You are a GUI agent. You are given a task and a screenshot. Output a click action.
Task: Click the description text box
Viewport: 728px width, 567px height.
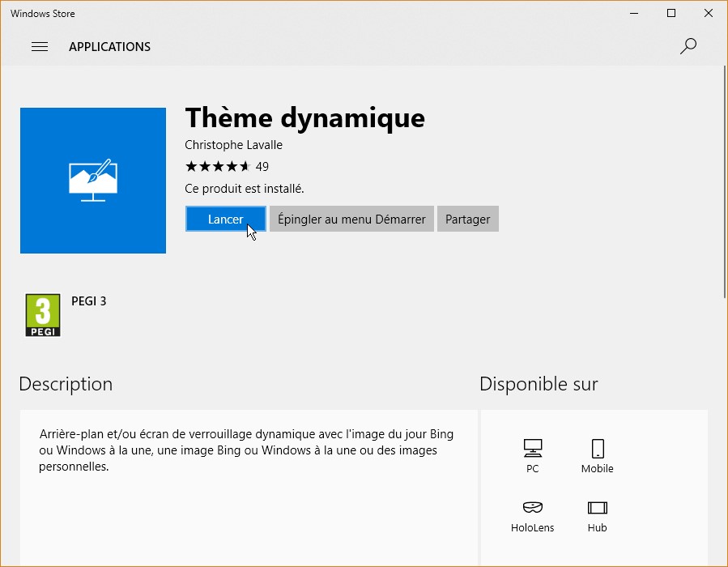[x=247, y=486]
